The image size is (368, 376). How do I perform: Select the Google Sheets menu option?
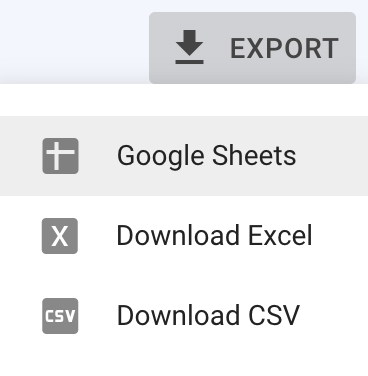pyautogui.click(x=184, y=156)
